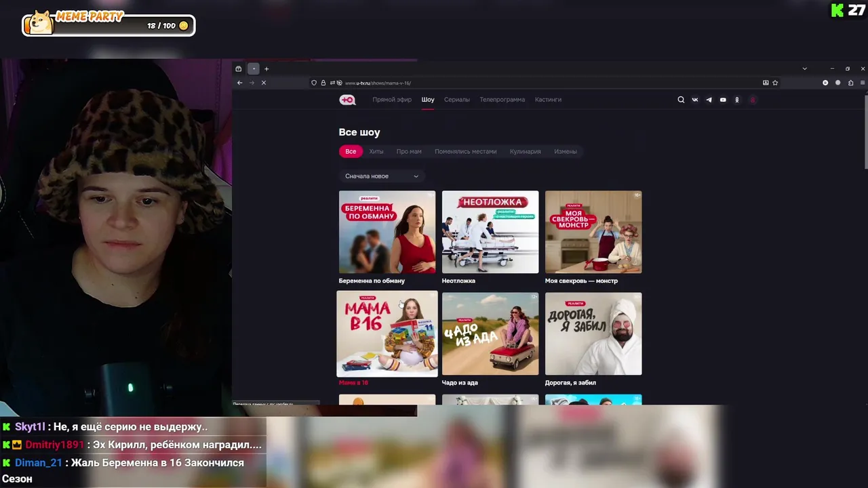Click the 'Чадо из ада' title link
The image size is (868, 488).
pyautogui.click(x=460, y=383)
